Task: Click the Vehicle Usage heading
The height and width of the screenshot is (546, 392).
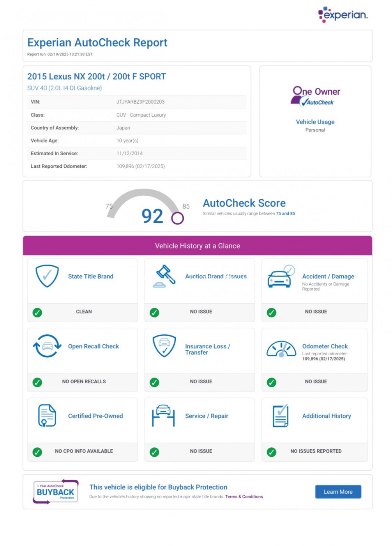Action: pyautogui.click(x=315, y=122)
